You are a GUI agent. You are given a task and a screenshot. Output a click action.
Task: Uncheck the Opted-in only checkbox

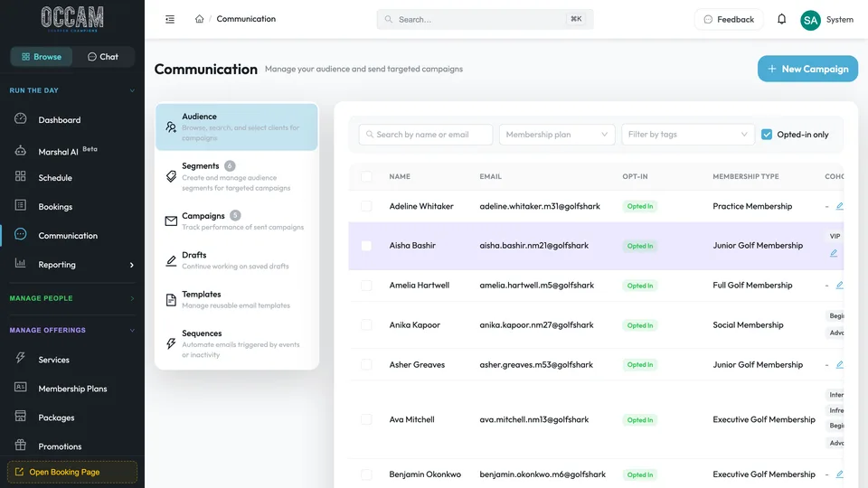tap(767, 135)
